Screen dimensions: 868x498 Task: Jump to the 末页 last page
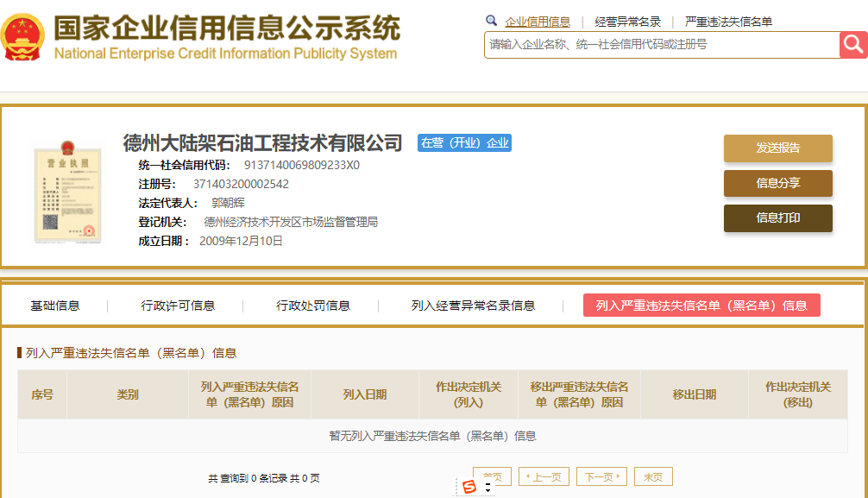[653, 476]
